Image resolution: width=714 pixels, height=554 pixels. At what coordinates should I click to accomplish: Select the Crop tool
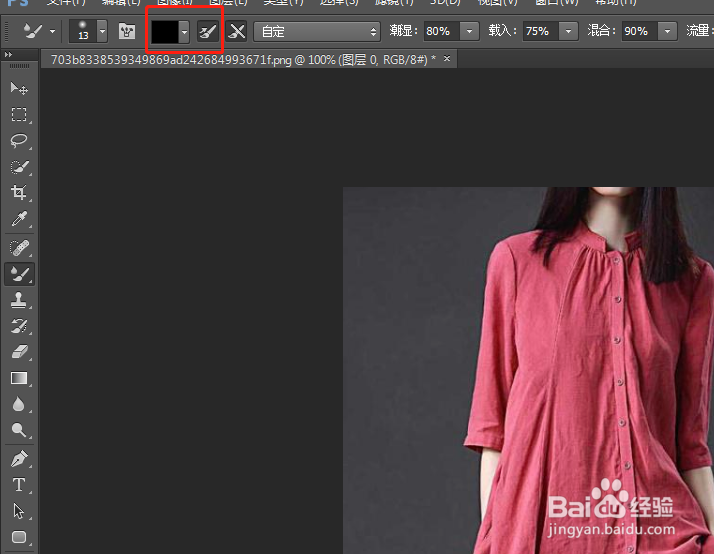pos(19,193)
